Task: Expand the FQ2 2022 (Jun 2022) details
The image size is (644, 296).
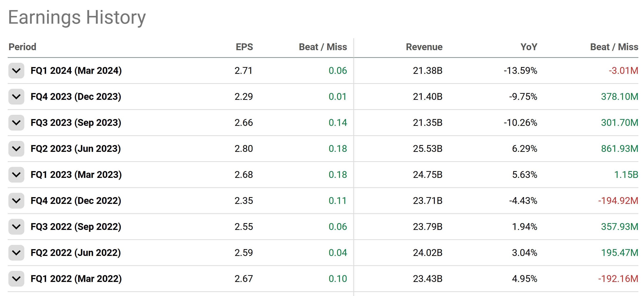Action: pyautogui.click(x=16, y=253)
